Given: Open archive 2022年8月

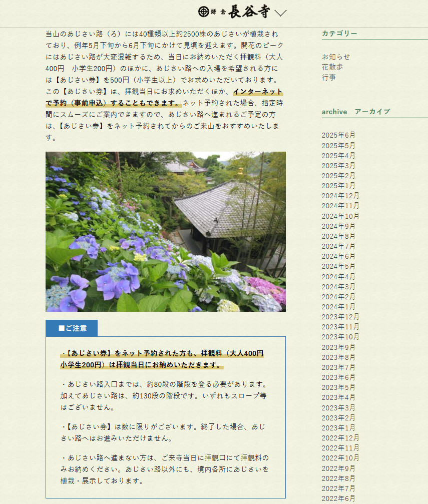Looking at the screenshot, I should click(x=338, y=478).
